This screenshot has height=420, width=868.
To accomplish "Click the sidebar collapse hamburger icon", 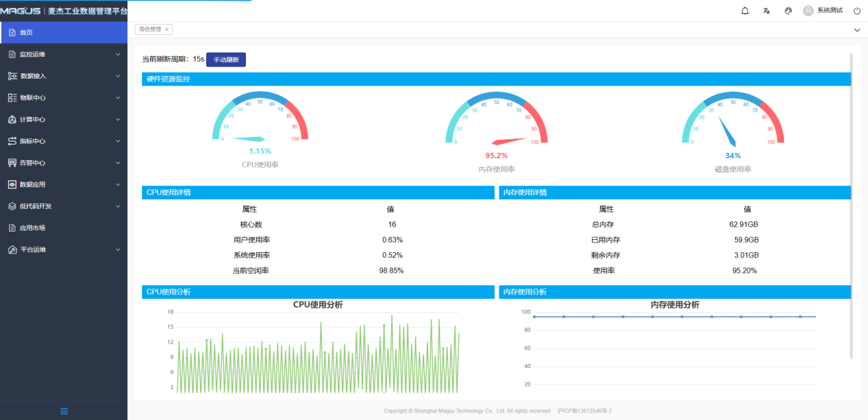I will tap(64, 411).
